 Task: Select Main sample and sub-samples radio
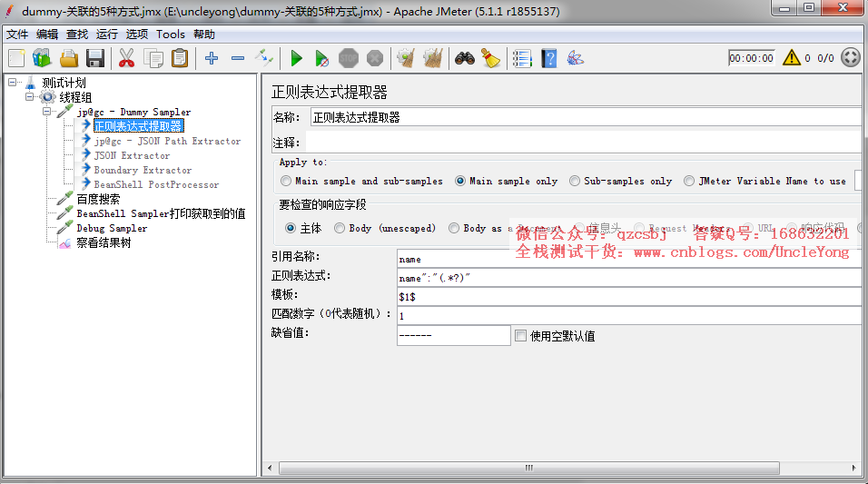coord(286,181)
